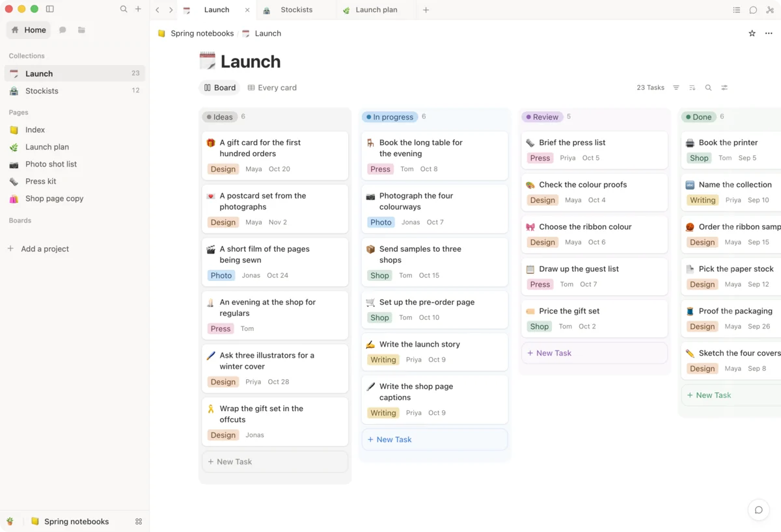Open search in the sidebar header
This screenshot has width=781, height=532.
point(124,9)
